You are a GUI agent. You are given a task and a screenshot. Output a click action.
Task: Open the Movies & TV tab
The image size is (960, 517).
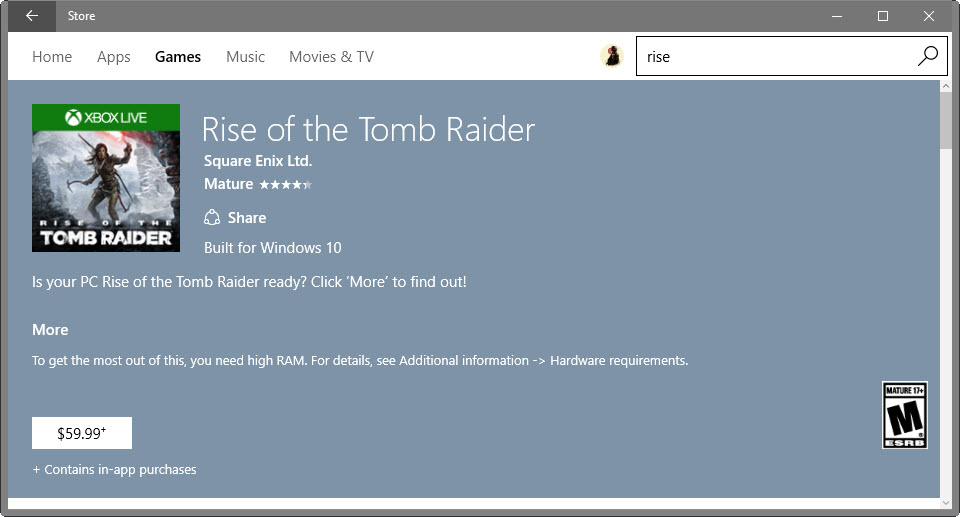pyautogui.click(x=331, y=56)
